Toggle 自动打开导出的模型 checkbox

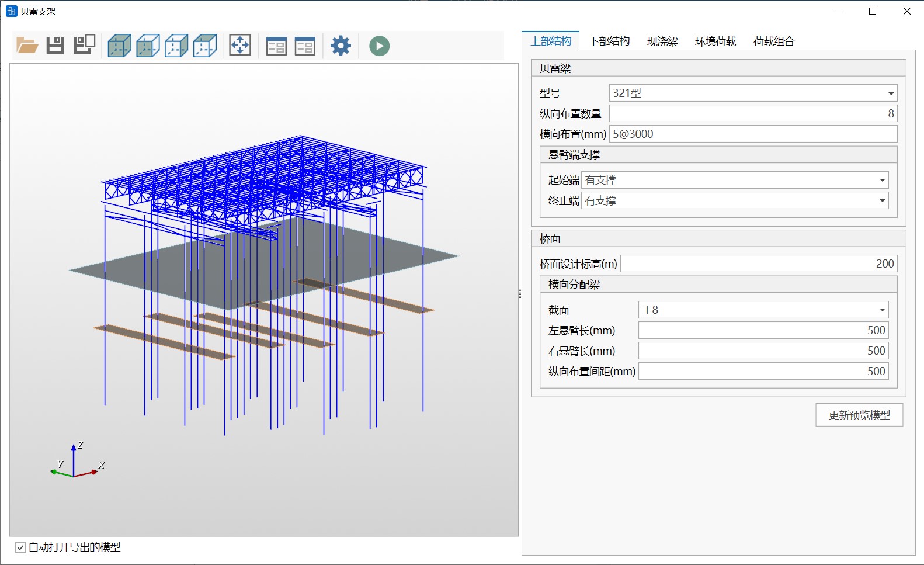coord(20,547)
